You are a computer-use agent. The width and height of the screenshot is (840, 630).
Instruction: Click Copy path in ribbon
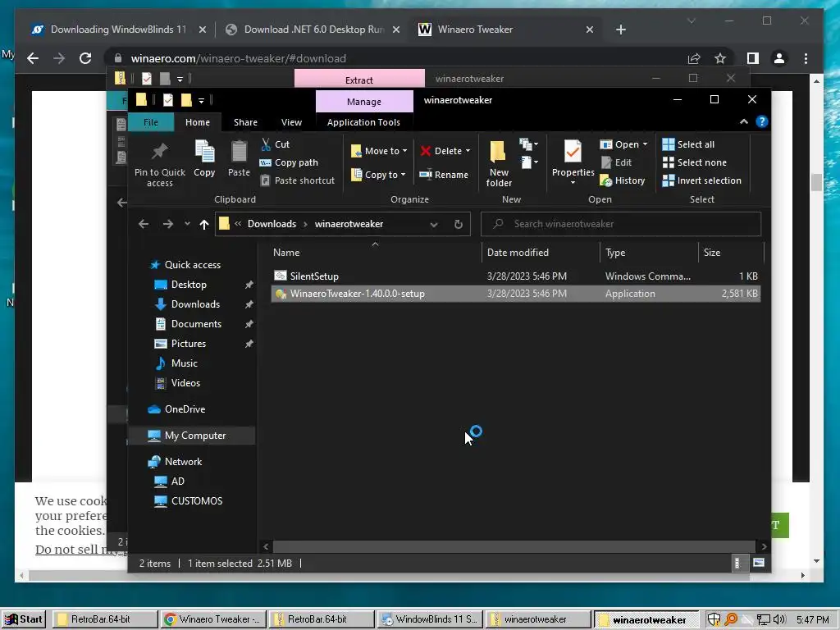click(289, 162)
